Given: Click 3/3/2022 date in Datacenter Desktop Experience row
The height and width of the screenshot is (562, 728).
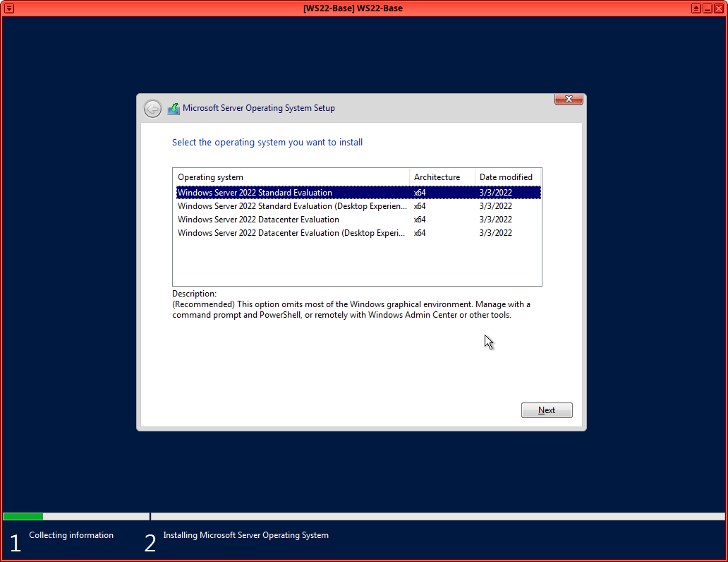Looking at the screenshot, I should [x=495, y=233].
